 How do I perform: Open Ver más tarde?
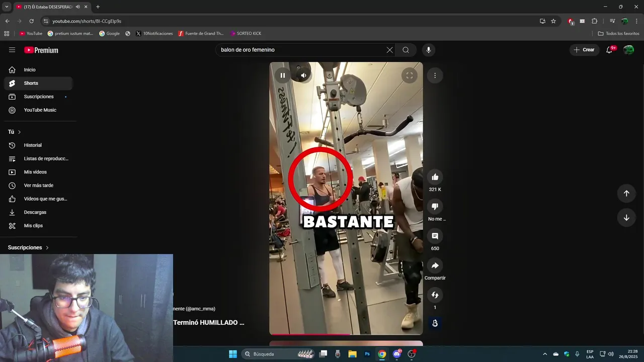click(x=38, y=186)
